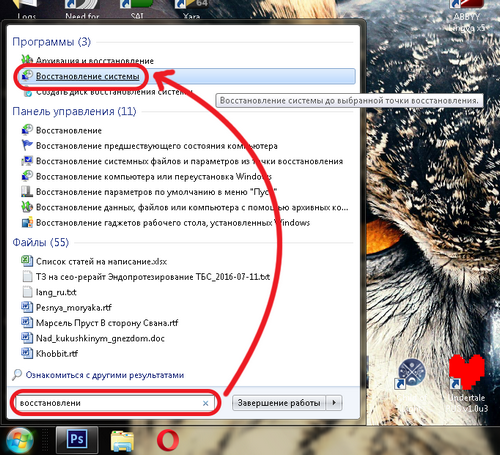This screenshot has width=500, height=455.
Task: Open file Nad_kukushkinym_gnezdom.doc
Action: pos(100,338)
